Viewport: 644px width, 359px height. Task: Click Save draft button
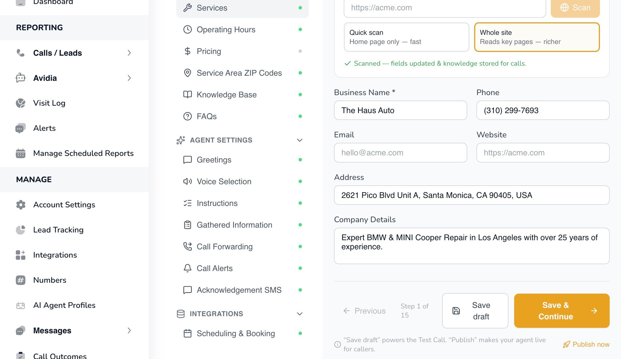pos(475,311)
